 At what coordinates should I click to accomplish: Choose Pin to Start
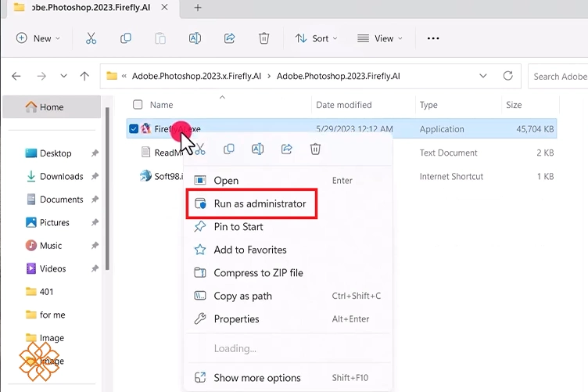pyautogui.click(x=289, y=227)
